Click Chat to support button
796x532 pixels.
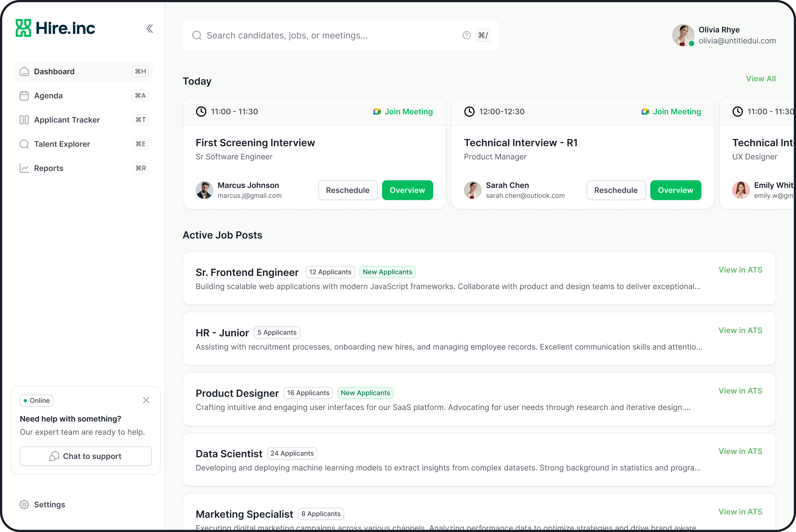86,456
